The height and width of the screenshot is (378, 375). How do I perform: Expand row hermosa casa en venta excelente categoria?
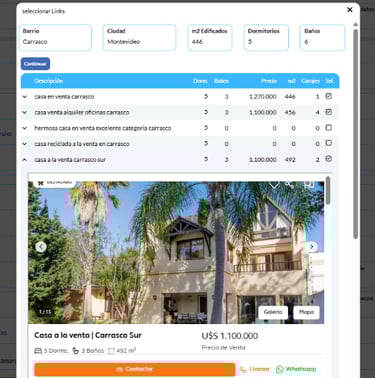tap(24, 128)
